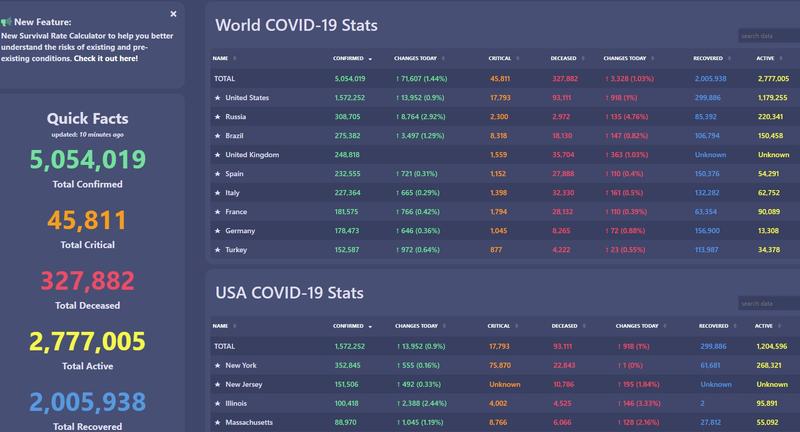800x432 pixels.
Task: Sort World table by Confirmed column arrow
Action: click(x=370, y=59)
